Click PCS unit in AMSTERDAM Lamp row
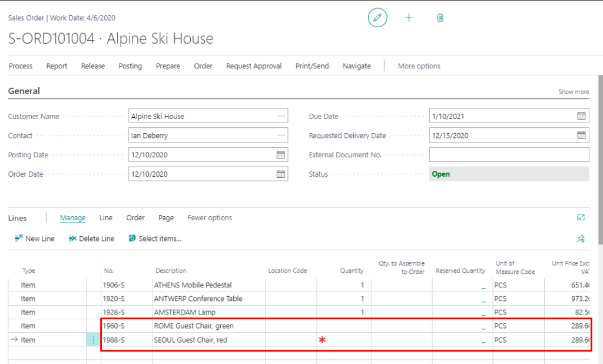The height and width of the screenshot is (364, 603). point(518,312)
